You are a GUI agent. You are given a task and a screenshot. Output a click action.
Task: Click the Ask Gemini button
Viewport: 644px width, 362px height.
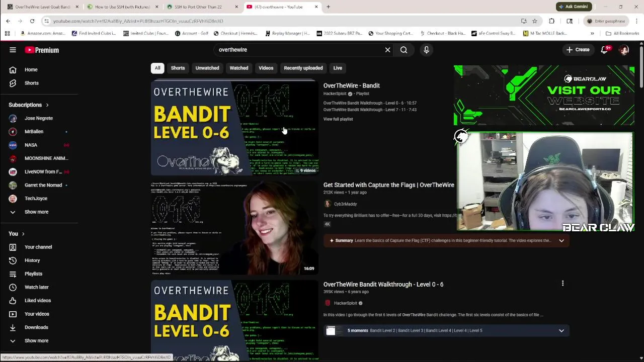coord(573,7)
